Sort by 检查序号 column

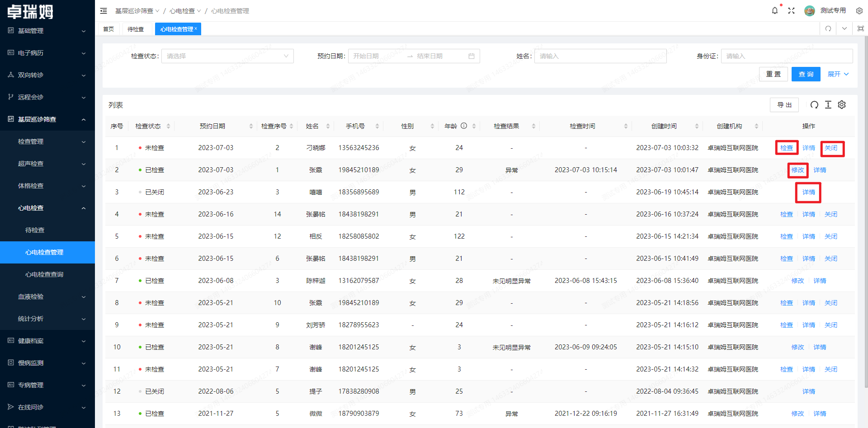click(x=292, y=126)
